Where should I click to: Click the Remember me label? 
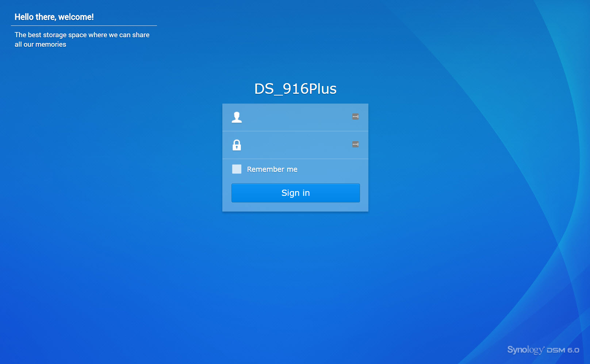[272, 169]
